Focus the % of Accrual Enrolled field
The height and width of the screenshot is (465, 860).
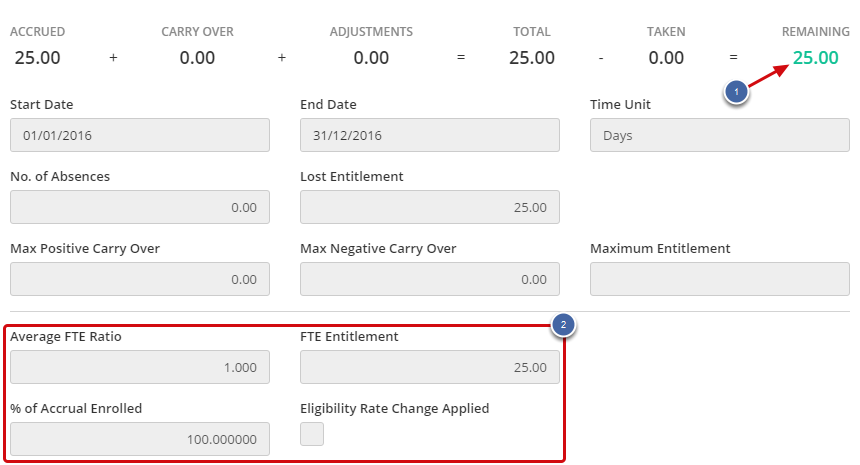pos(140,439)
